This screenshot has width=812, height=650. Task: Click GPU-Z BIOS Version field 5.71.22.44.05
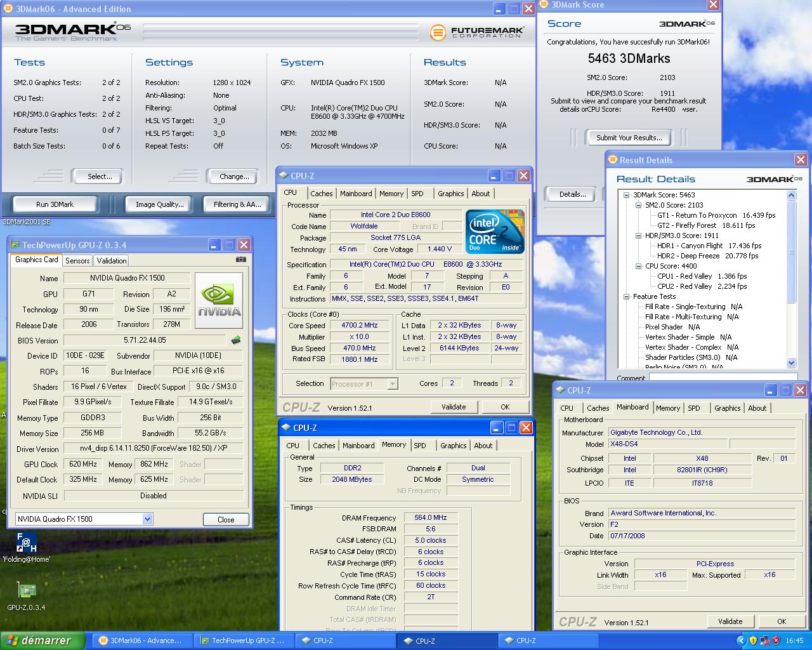click(145, 340)
